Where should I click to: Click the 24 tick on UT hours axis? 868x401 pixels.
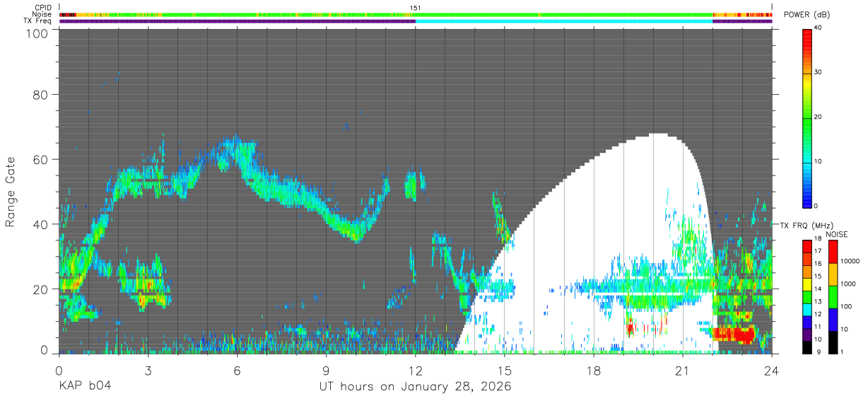772,370
